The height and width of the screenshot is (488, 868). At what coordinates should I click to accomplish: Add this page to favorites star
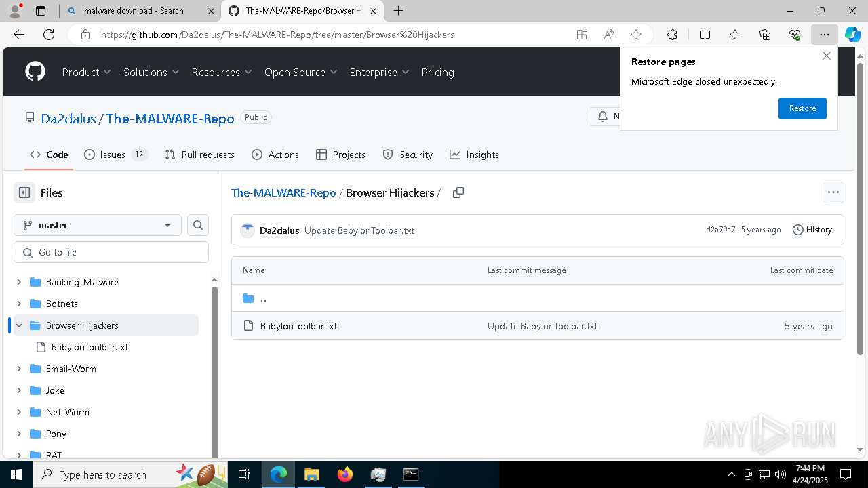636,35
